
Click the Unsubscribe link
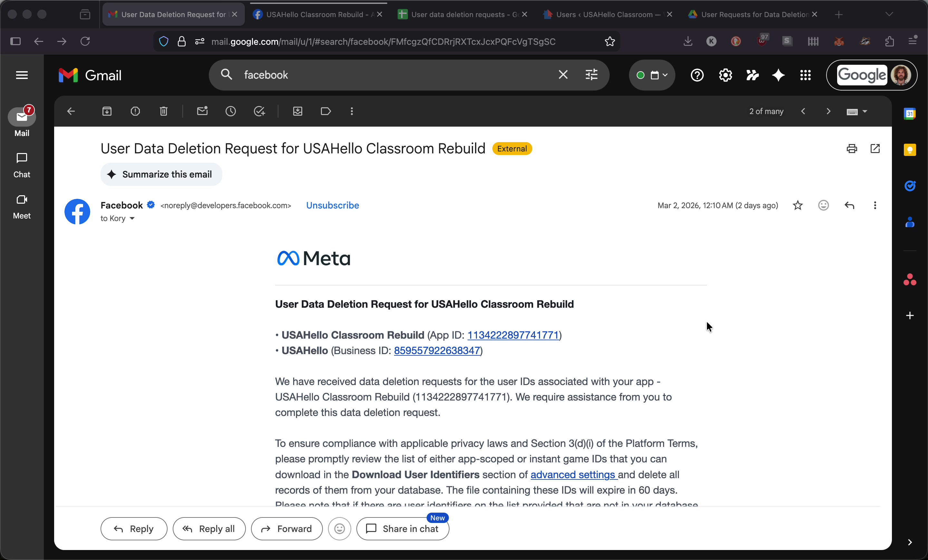(333, 206)
